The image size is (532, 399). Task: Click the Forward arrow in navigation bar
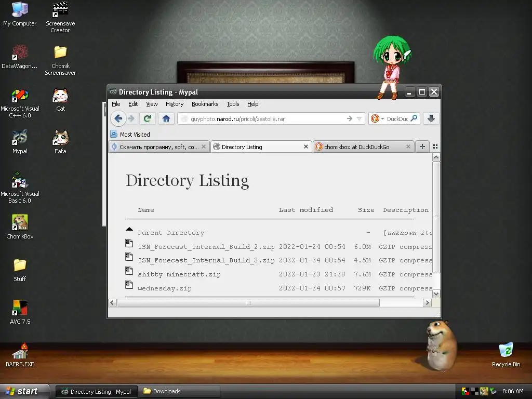click(x=131, y=118)
